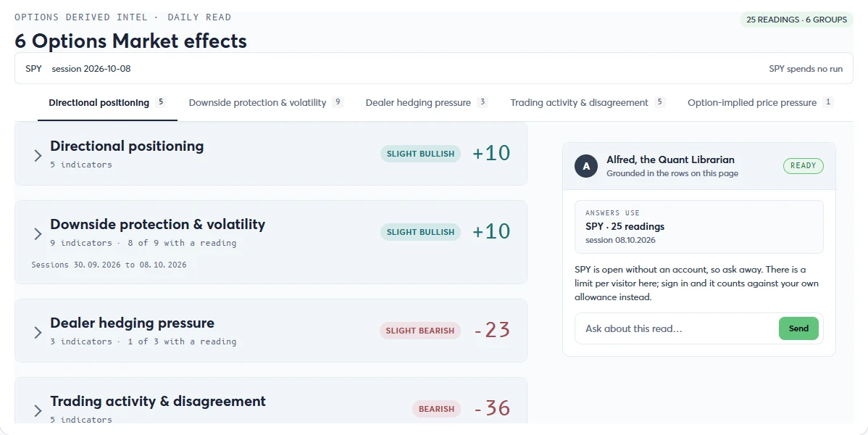Viewport: 868px width, 435px height.
Task: Click '1 of 3 with a reading' text
Action: click(182, 341)
